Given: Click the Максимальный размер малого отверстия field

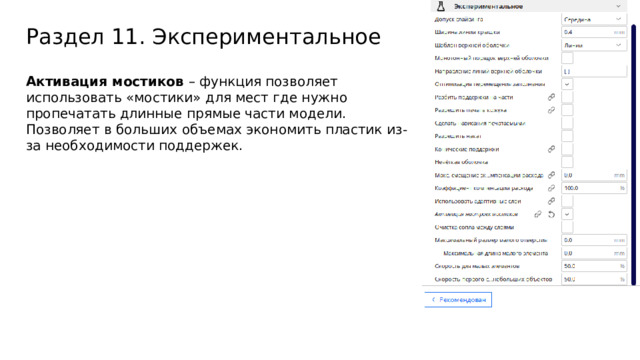Looking at the screenshot, I should click(593, 240).
